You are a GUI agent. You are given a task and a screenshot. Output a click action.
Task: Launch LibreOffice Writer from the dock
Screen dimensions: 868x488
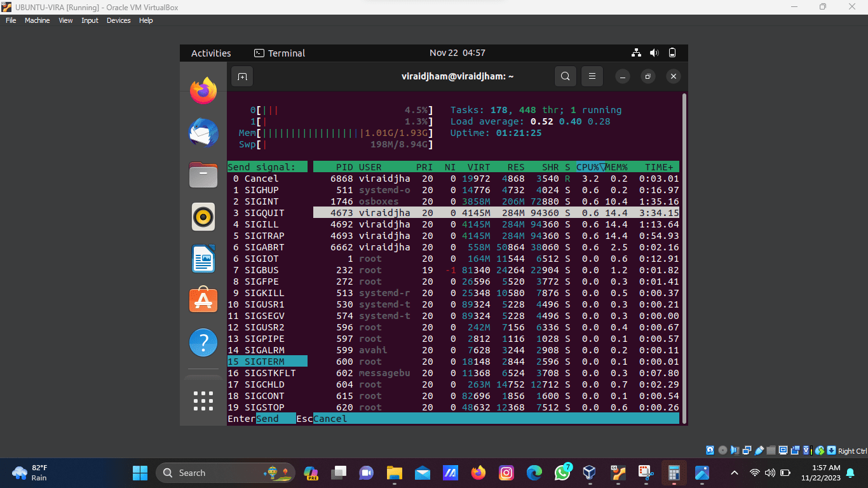click(203, 259)
